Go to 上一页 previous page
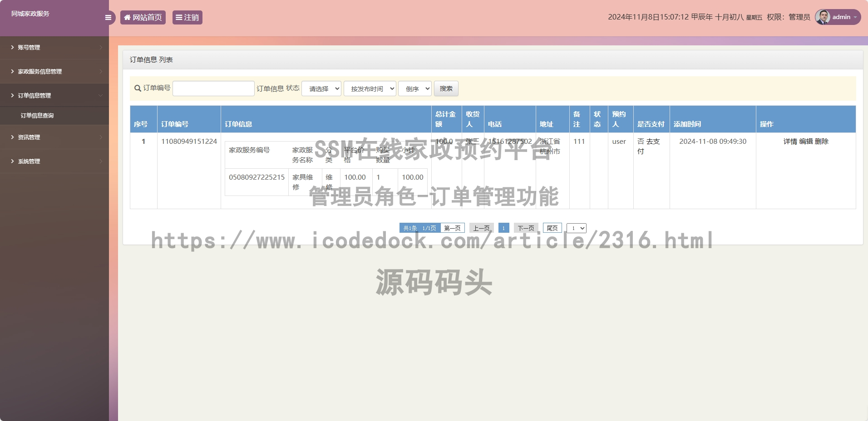 click(x=481, y=228)
